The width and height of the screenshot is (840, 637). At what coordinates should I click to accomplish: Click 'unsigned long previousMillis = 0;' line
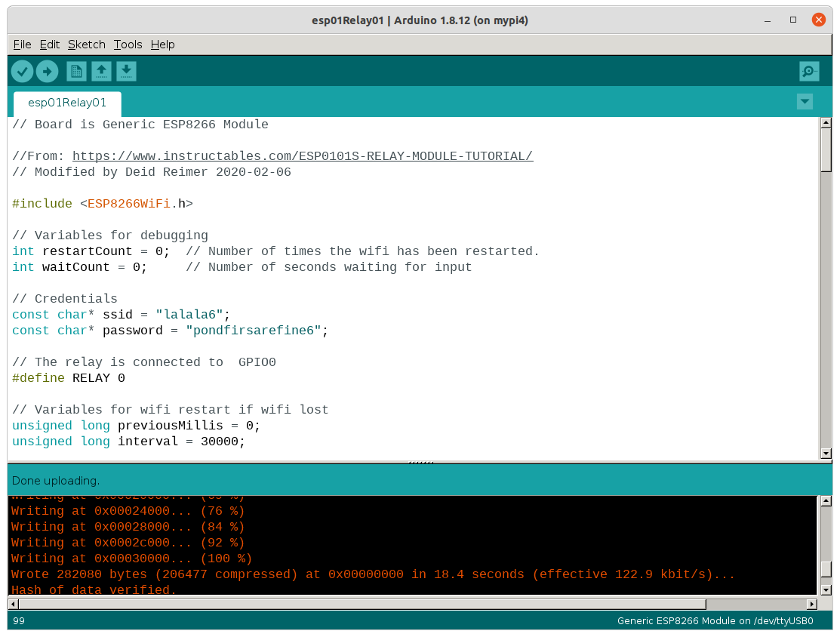136,426
